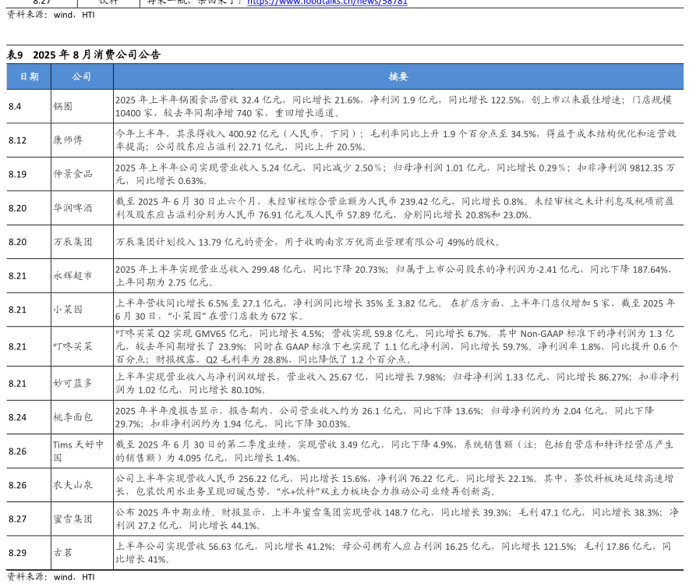Image resolution: width=700 pixels, height=588 pixels.
Task: Click the date 8.27 for 蜜雪集团
Action: point(17,519)
